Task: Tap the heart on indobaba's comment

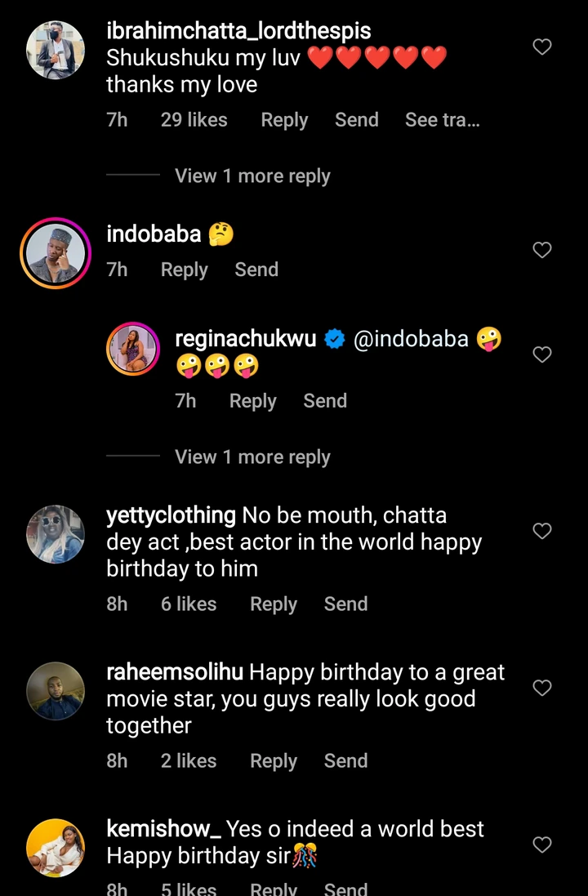Action: [x=542, y=250]
